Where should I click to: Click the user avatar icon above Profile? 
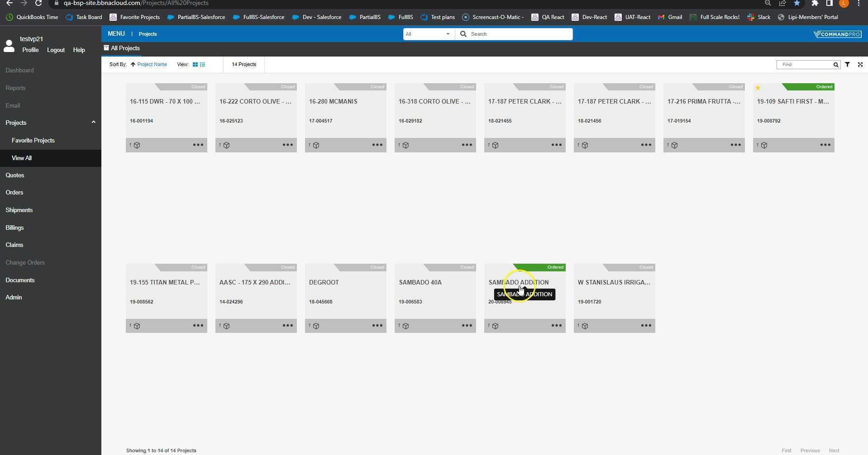click(9, 45)
